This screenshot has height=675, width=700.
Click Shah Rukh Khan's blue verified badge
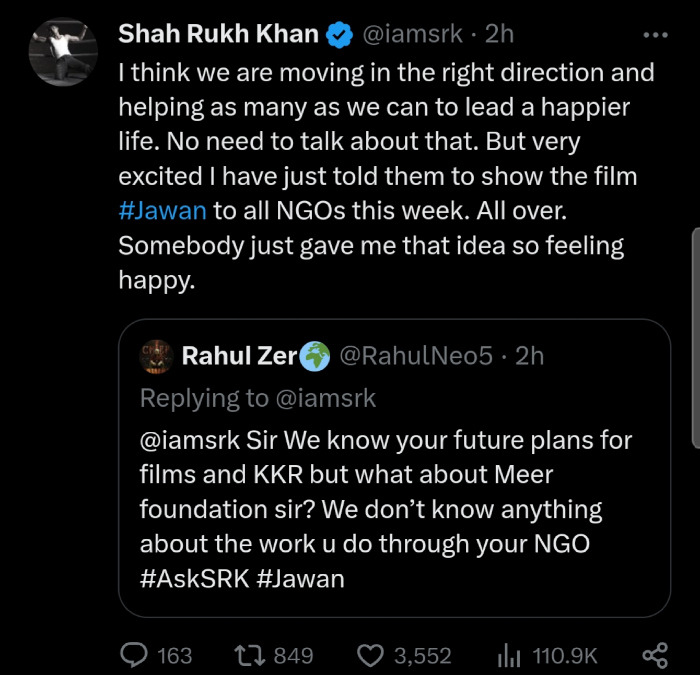click(340, 35)
